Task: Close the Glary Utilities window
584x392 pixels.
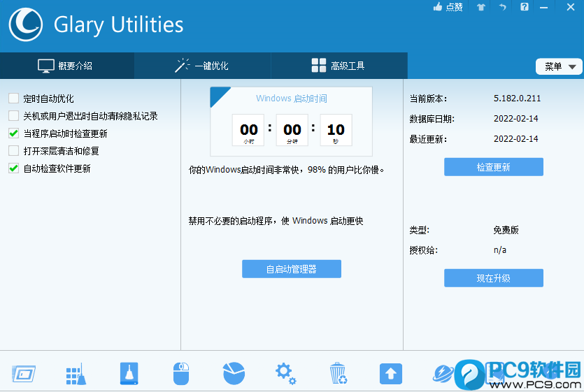Action: tap(571, 7)
